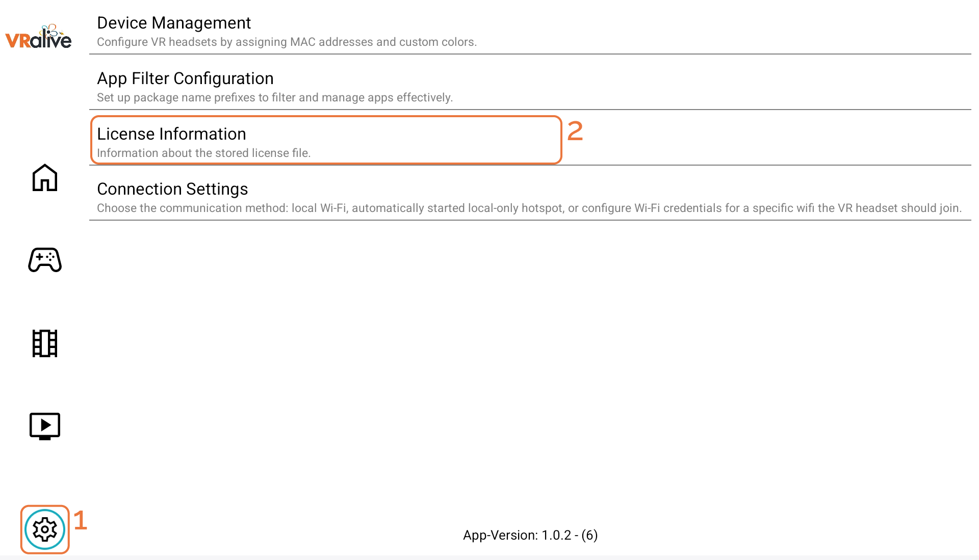Open the games controller section
Screen dimensions: 979x560
tap(45, 260)
